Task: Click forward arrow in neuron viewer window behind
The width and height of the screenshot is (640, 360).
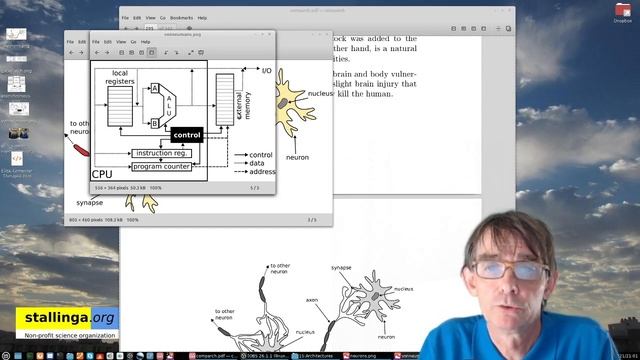Action: (x=81, y=53)
